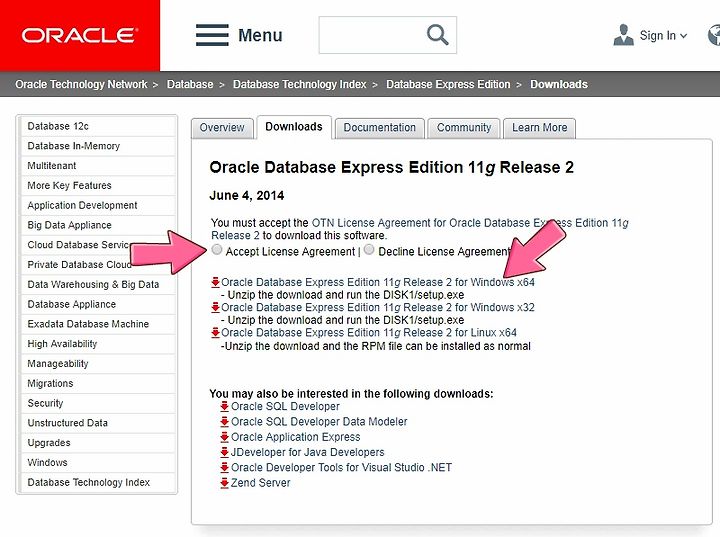
Task: Open Database Technology Index sidebar item
Action: pos(98,482)
